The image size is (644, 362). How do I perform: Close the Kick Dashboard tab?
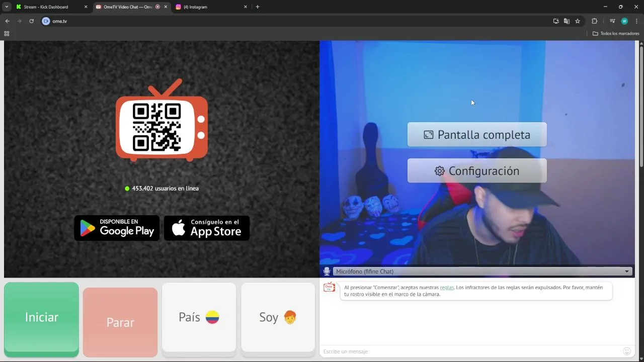(x=86, y=7)
